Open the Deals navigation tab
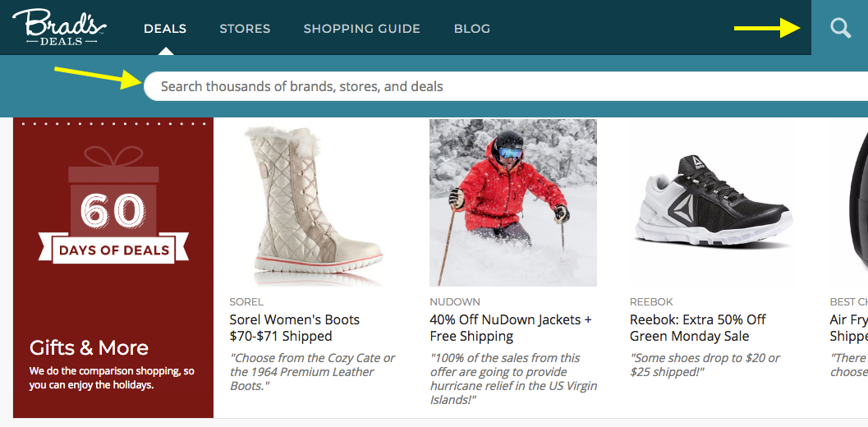Image resolution: width=868 pixels, height=427 pixels. [165, 28]
